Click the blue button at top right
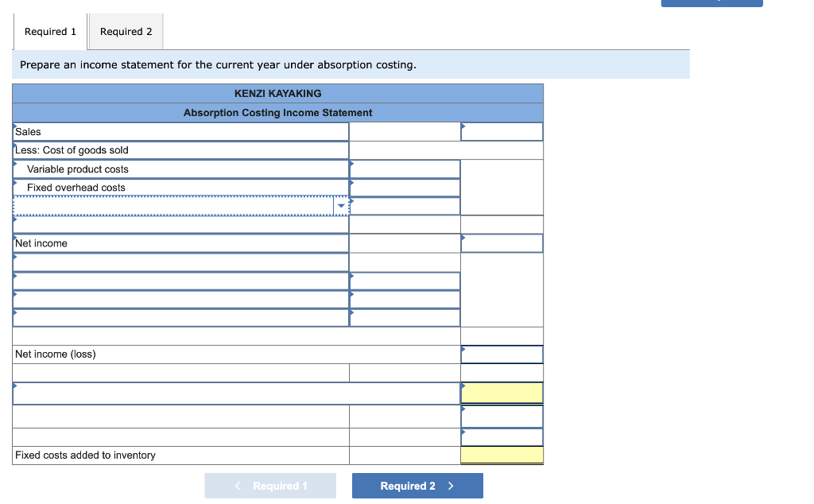Viewport: 814px width, 504px height. pyautogui.click(x=711, y=3)
